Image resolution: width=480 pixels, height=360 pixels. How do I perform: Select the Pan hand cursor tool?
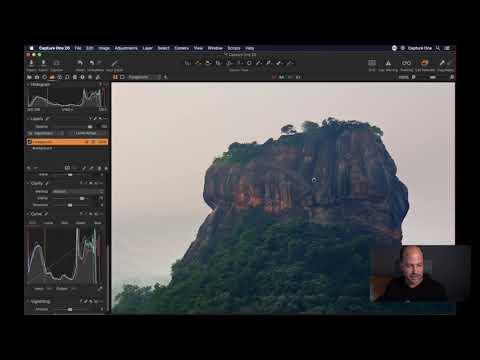coord(198,63)
